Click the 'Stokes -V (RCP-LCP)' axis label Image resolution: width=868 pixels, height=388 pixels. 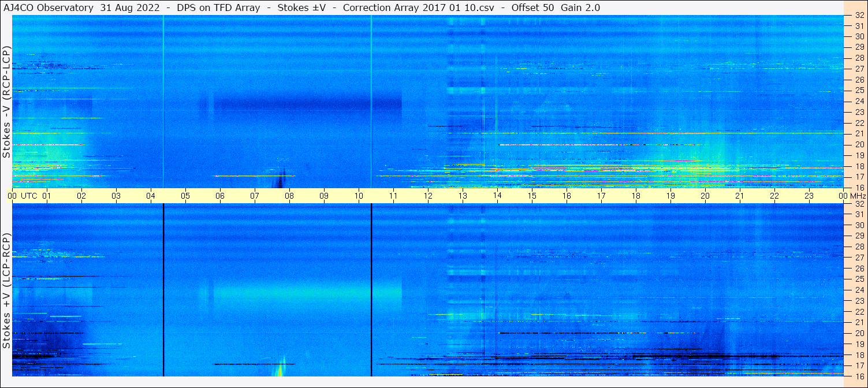pos(7,102)
